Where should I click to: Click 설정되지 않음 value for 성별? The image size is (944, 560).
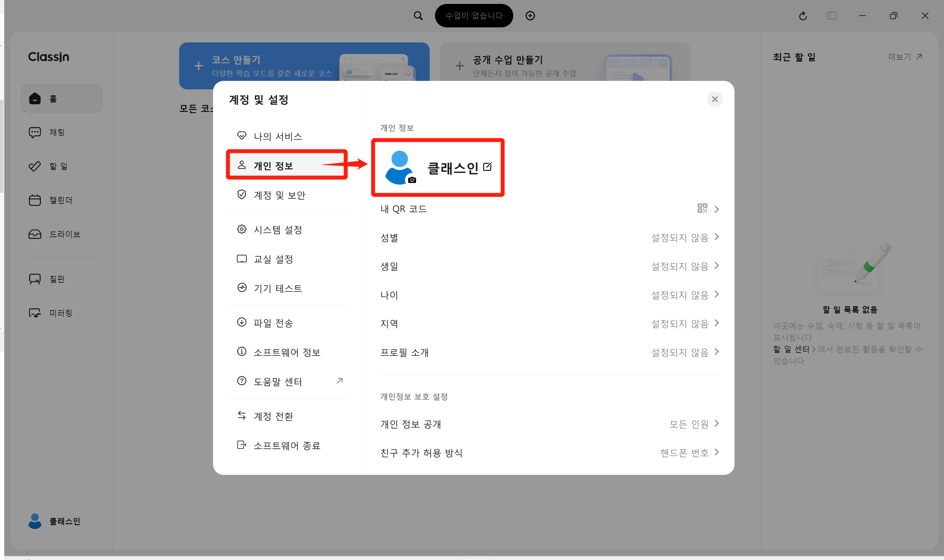click(680, 238)
